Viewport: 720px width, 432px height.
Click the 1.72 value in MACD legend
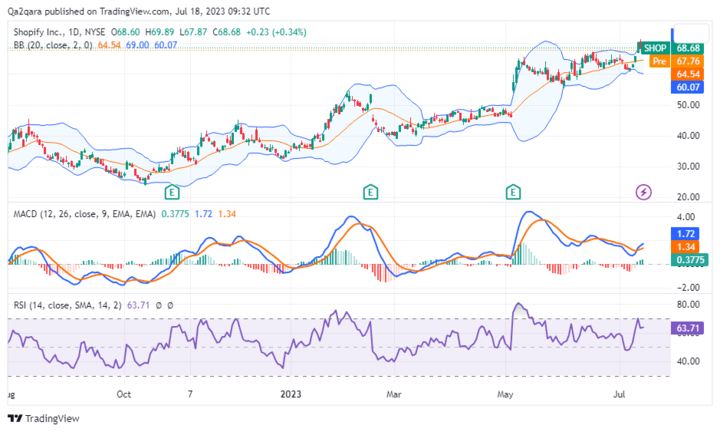[x=203, y=214]
